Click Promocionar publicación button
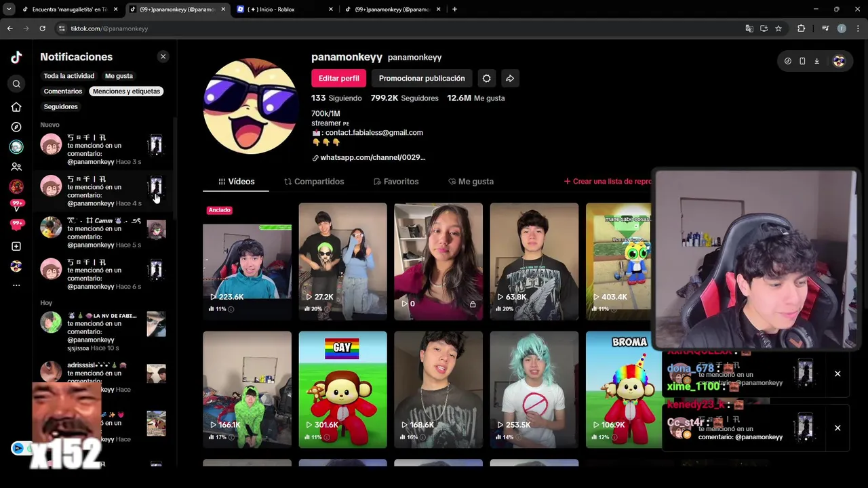 [x=422, y=79]
